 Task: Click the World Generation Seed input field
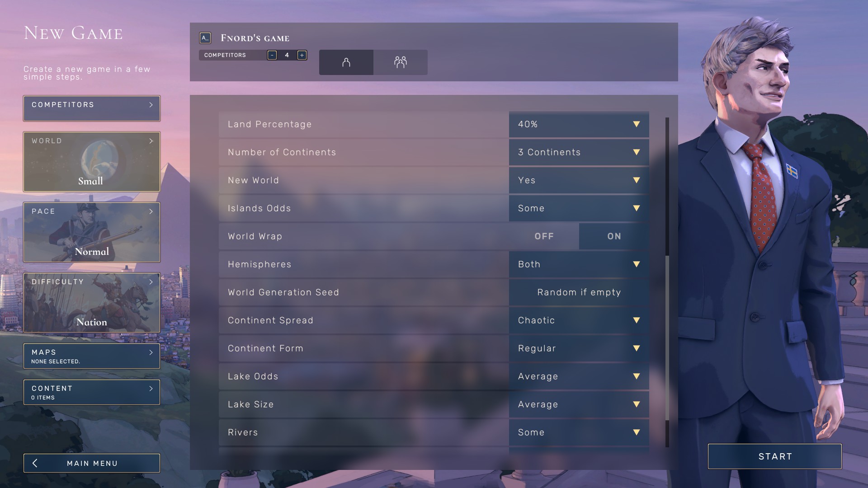pos(579,292)
